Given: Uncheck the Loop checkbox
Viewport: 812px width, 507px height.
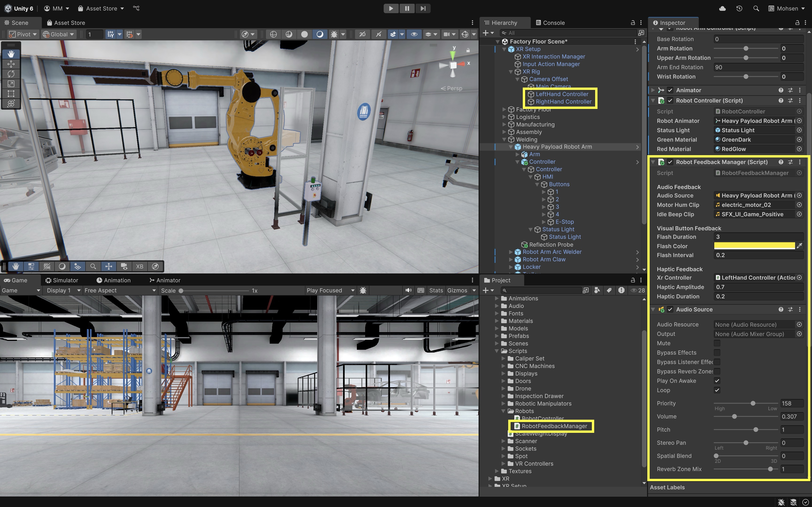Looking at the screenshot, I should tap(717, 390).
